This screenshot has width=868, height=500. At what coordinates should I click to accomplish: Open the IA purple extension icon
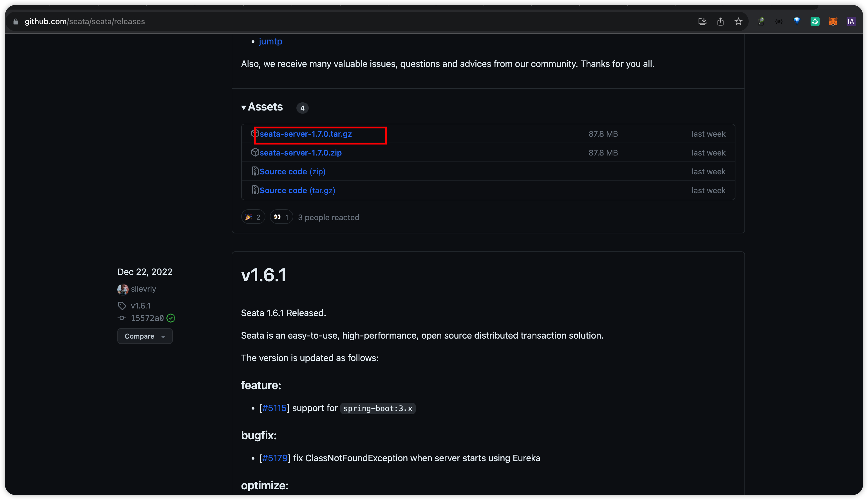(851, 22)
